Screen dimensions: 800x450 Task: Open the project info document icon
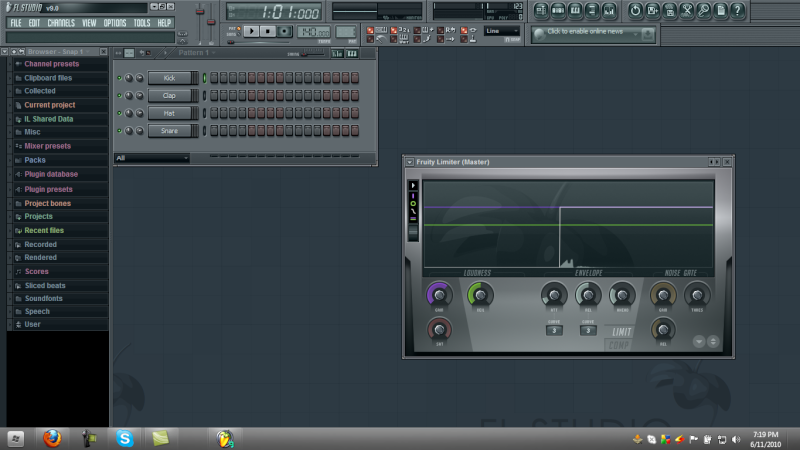tap(720, 10)
